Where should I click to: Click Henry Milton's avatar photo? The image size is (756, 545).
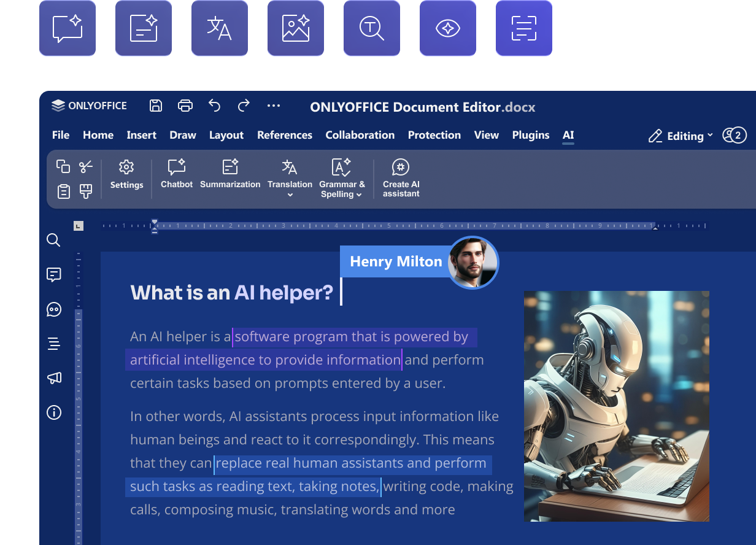472,262
